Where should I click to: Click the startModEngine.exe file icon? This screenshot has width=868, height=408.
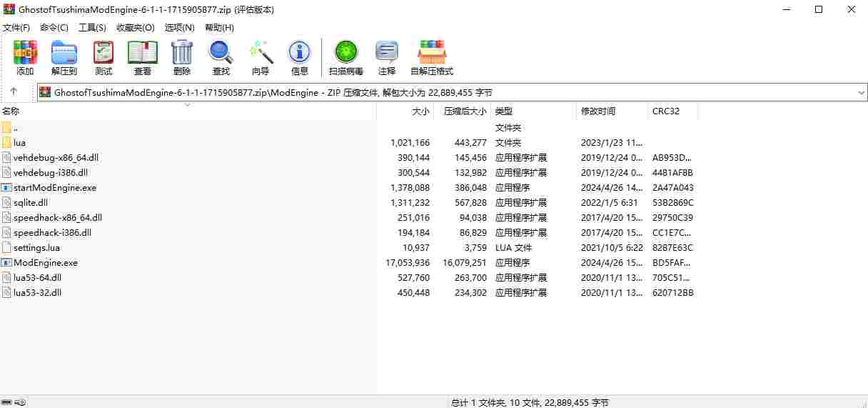(x=6, y=188)
